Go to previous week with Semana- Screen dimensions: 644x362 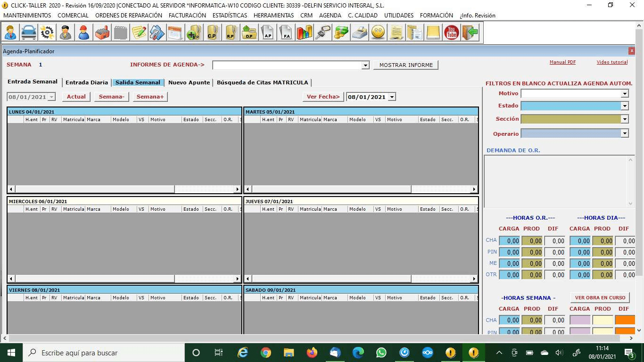[x=112, y=97]
